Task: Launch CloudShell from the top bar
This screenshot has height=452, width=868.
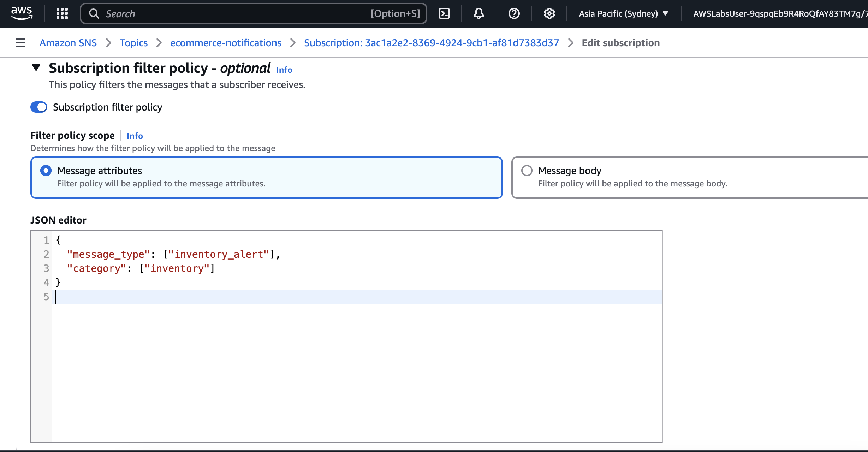Action: pyautogui.click(x=444, y=13)
